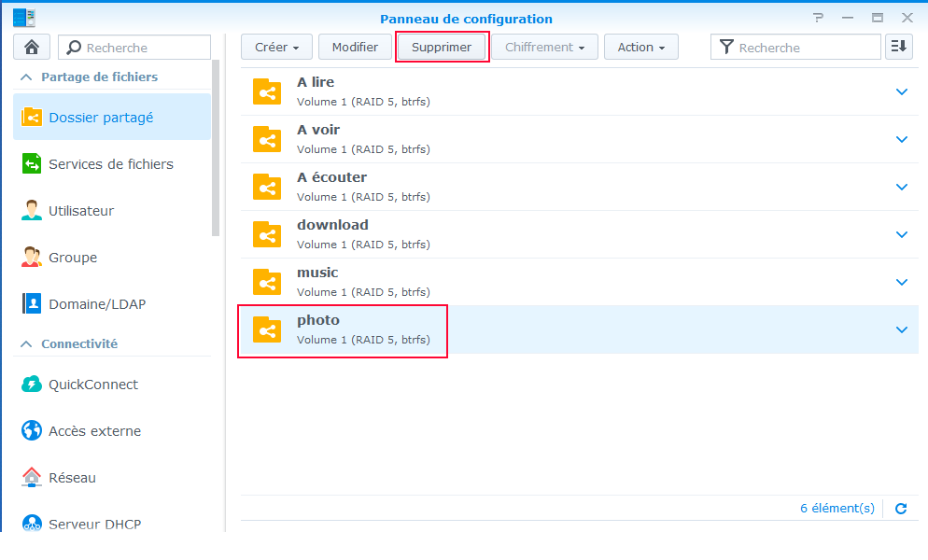Click the filter Recherche field in toolbar

pos(806,47)
